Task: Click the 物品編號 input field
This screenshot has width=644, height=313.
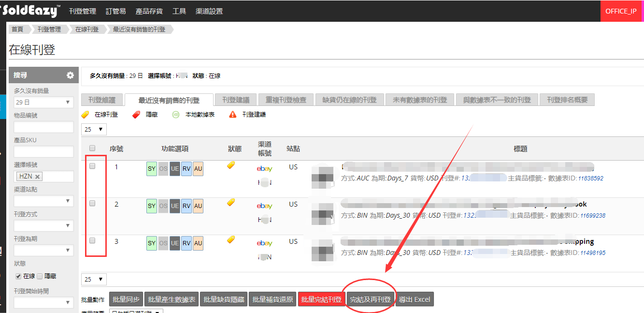Action: point(43,127)
